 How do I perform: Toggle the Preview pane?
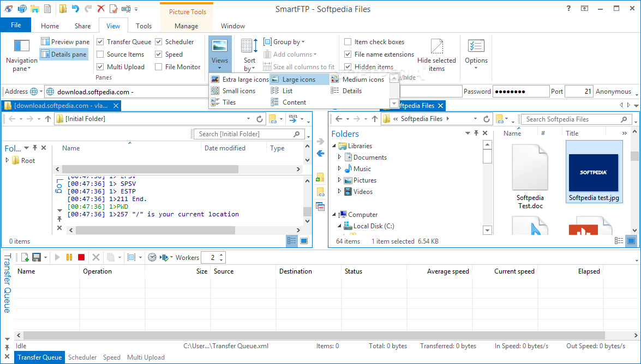(x=65, y=41)
